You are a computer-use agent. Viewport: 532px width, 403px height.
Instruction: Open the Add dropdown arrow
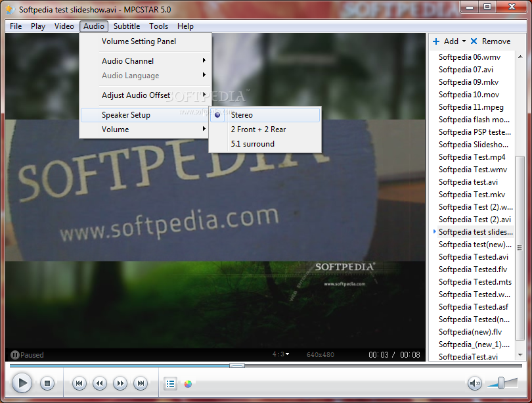[x=464, y=41]
